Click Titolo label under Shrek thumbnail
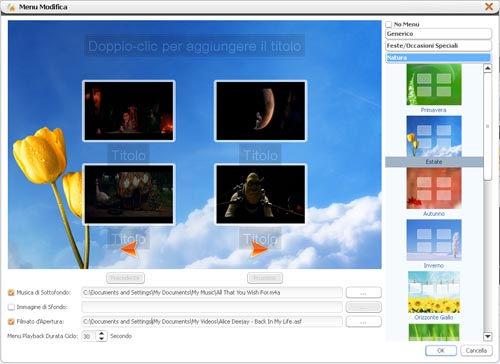The width and height of the screenshot is (500, 364). click(x=260, y=239)
